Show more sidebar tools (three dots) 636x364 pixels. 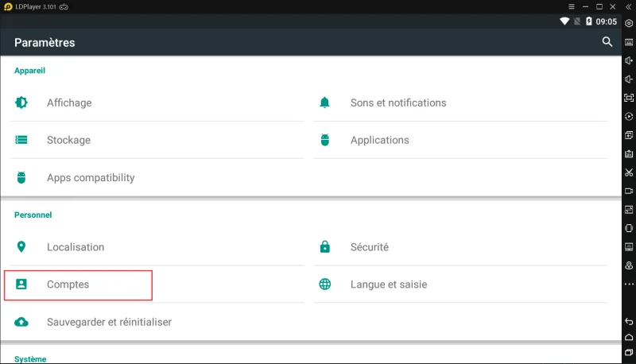pyautogui.click(x=629, y=285)
